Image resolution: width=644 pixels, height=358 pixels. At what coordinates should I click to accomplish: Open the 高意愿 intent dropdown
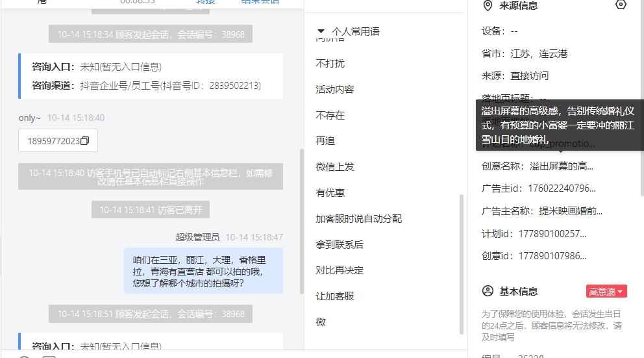pyautogui.click(x=606, y=292)
